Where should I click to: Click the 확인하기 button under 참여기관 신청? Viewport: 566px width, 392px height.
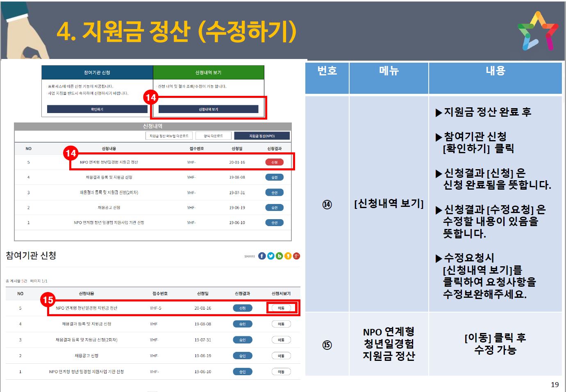(97, 109)
